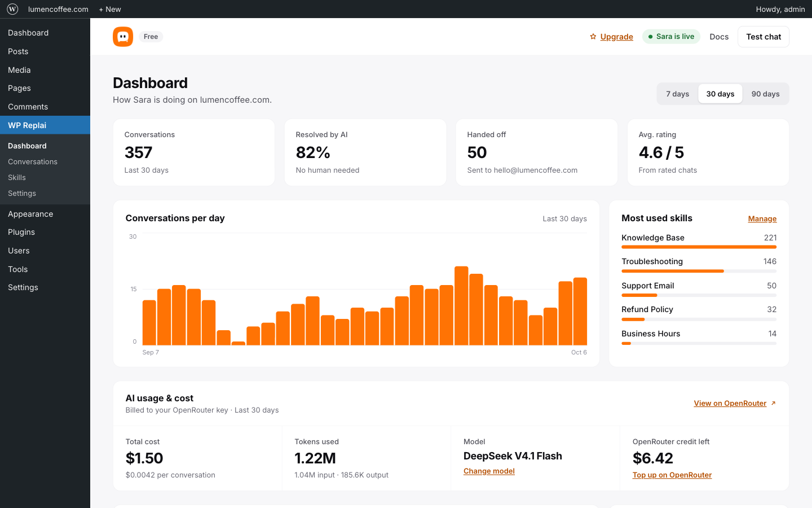812x508 pixels.
Task: Open the + New admin bar menu
Action: pyautogui.click(x=110, y=9)
